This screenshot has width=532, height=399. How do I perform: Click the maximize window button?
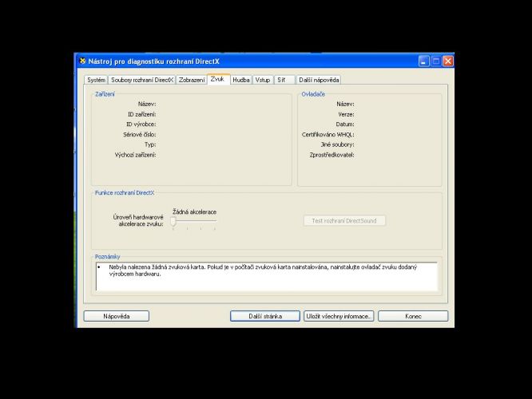point(436,61)
